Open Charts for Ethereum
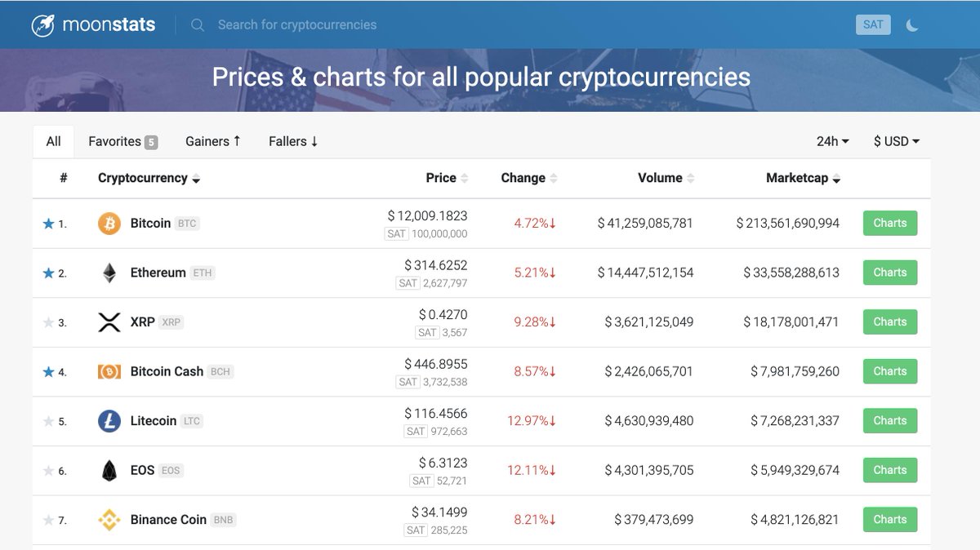The image size is (980, 550). [890, 273]
